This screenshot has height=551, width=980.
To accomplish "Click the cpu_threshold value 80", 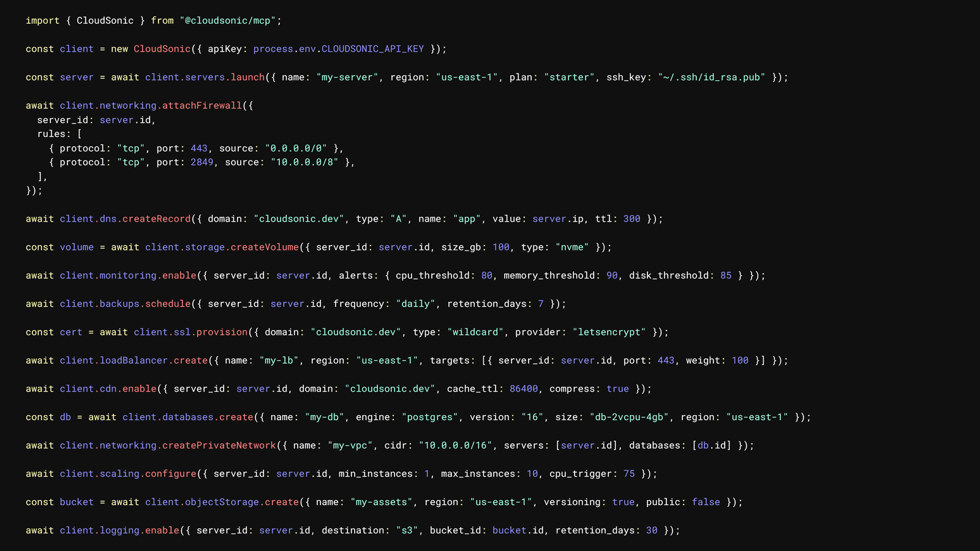I will (487, 275).
